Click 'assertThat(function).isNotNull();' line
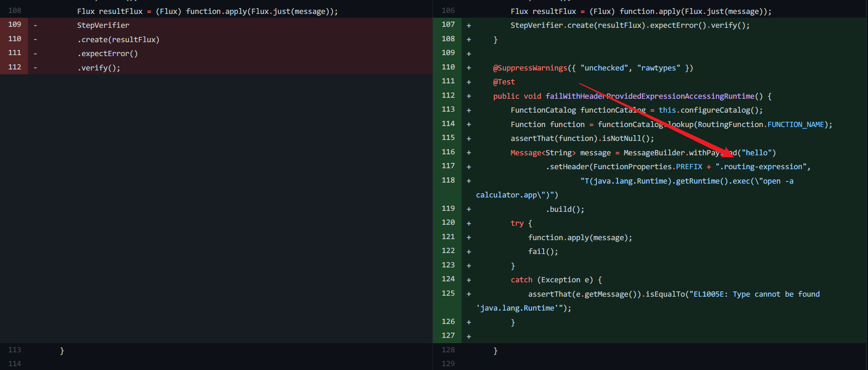868x370 pixels. click(583, 139)
